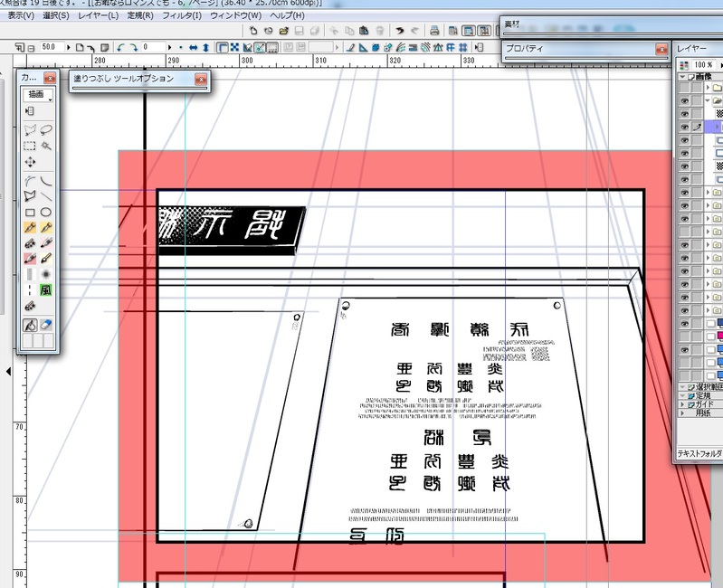Toggle the 画像 section checkbox icon

[x=691, y=77]
